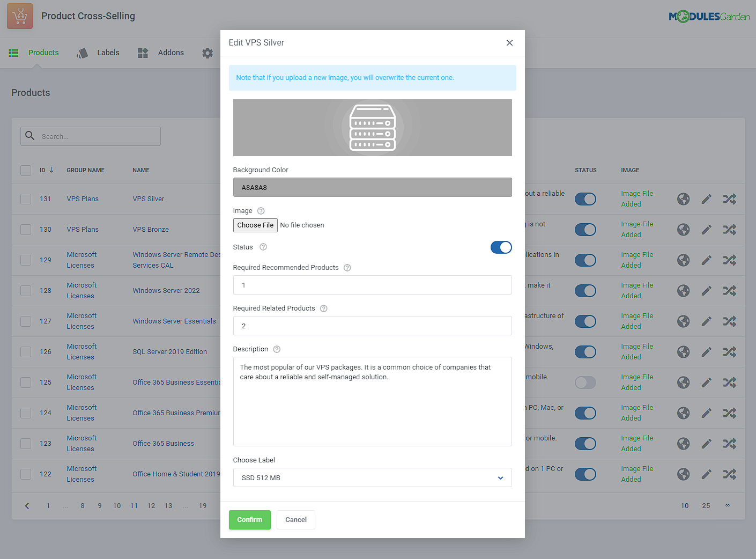Toggle the Status switch in edit dialog

tap(501, 247)
